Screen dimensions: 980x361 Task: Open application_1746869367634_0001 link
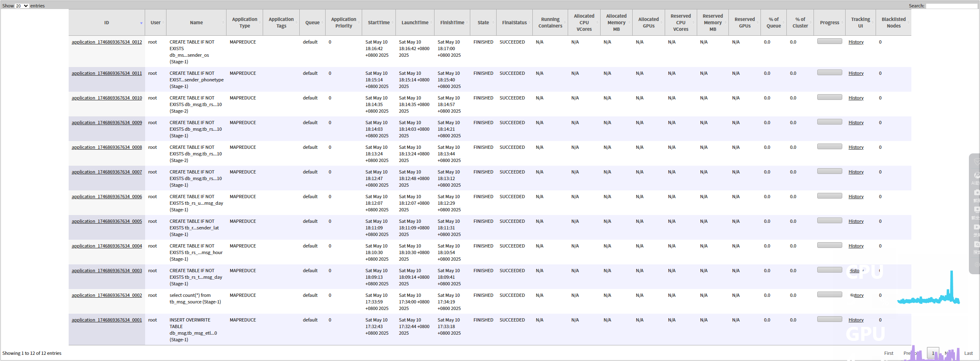(x=106, y=320)
